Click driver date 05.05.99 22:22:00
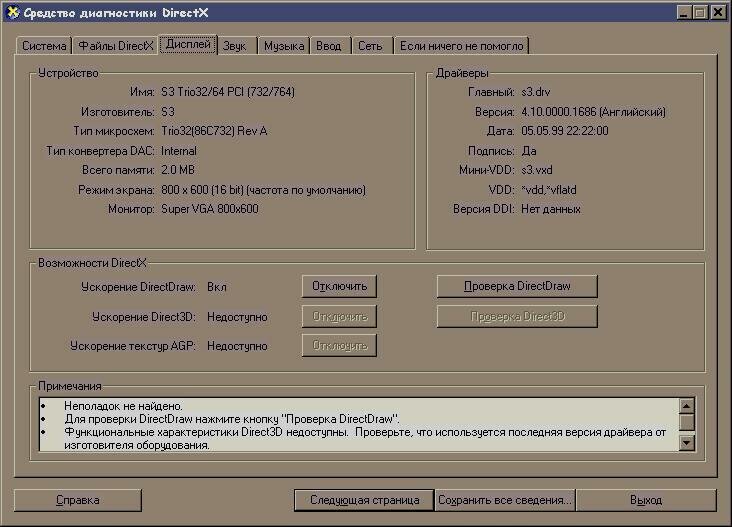732x527 pixels. point(565,131)
